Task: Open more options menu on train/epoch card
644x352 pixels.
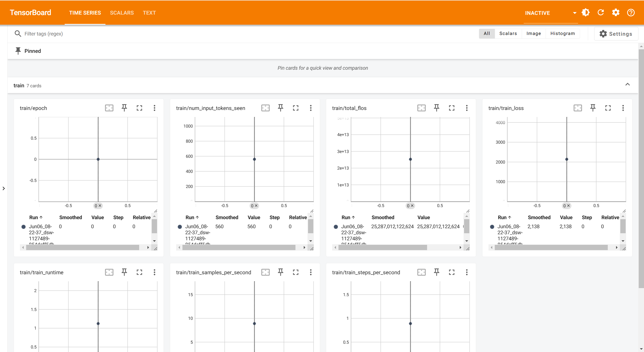Action: (x=155, y=108)
